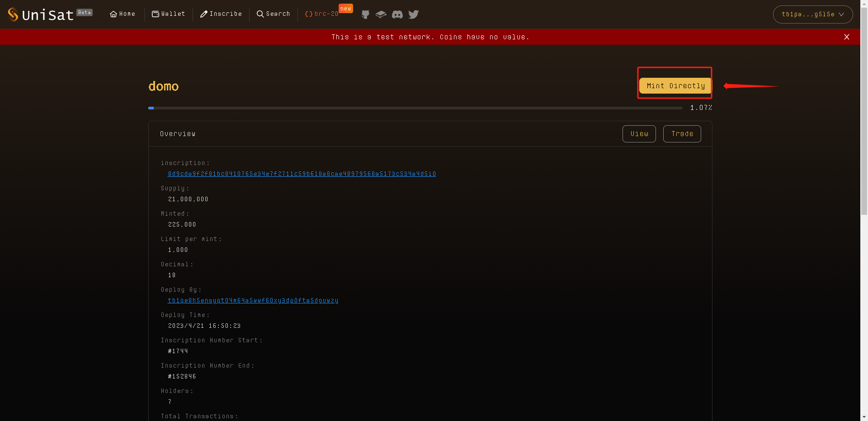Switch to the brc-20 section

coord(322,14)
